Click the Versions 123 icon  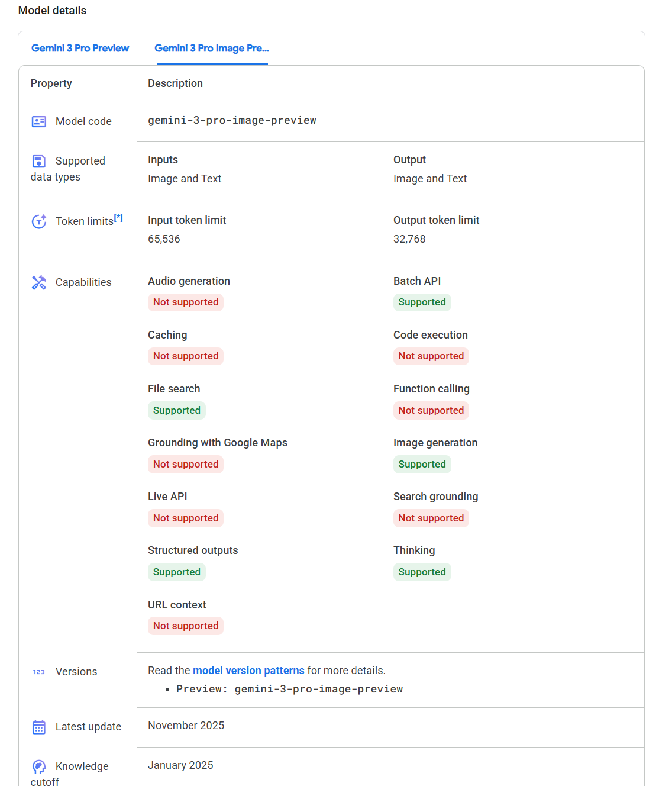(x=39, y=672)
